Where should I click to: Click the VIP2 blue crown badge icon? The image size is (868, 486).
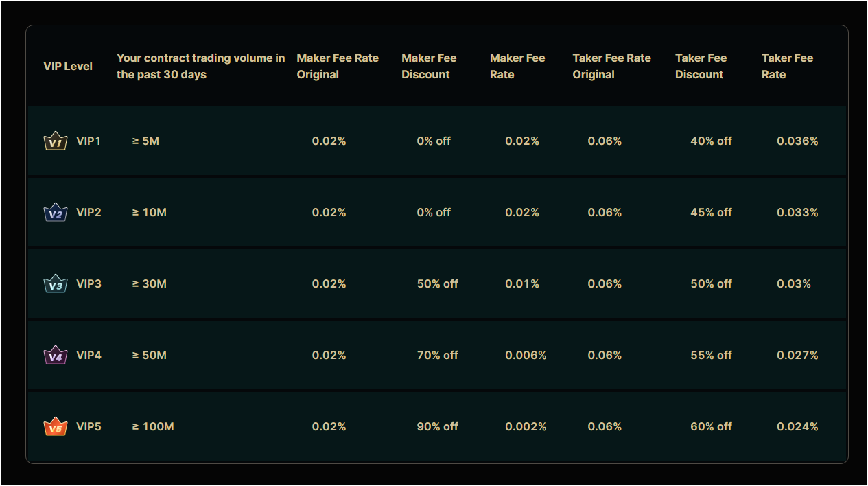pos(56,212)
